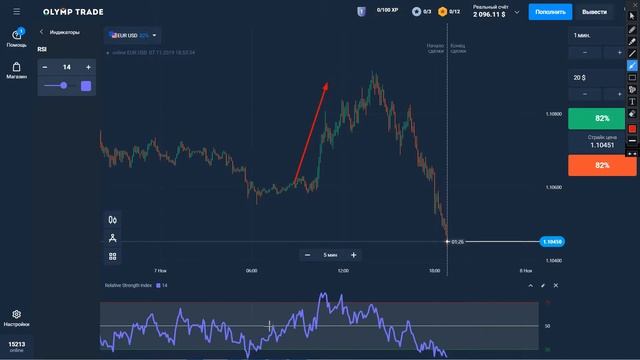Click the silver star 0/3 badge
The width and height of the screenshot is (640, 360).
421,12
